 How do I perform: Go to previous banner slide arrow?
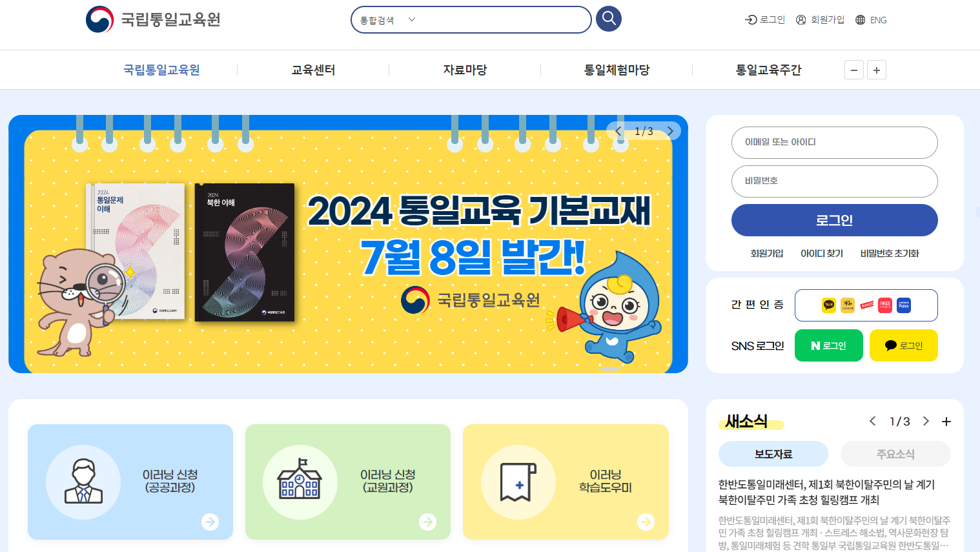(618, 131)
